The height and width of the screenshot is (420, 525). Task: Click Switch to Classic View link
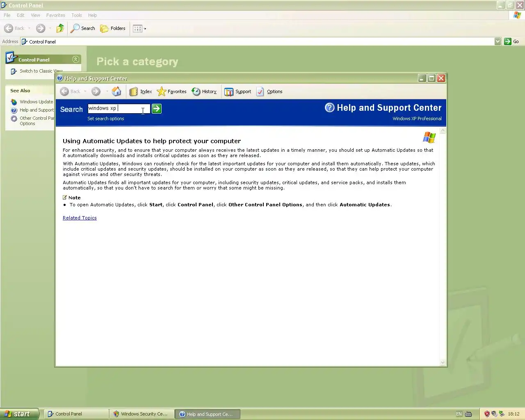[41, 71]
